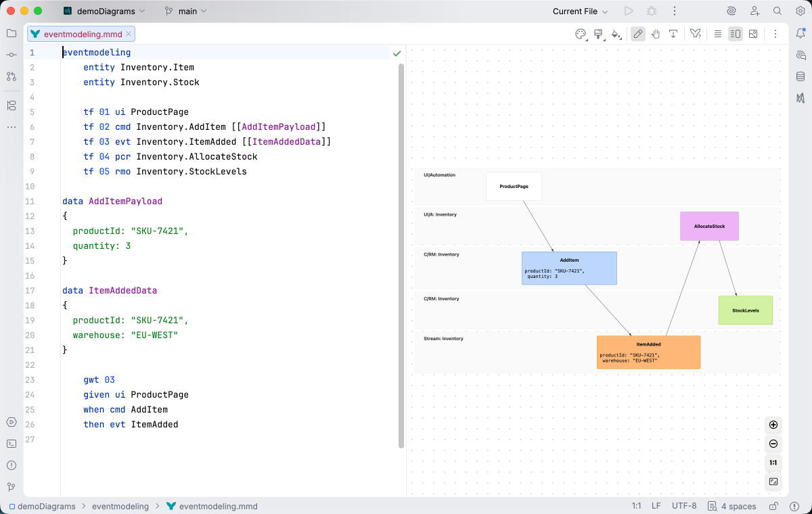Click the Run button
812x514 pixels.
(629, 11)
